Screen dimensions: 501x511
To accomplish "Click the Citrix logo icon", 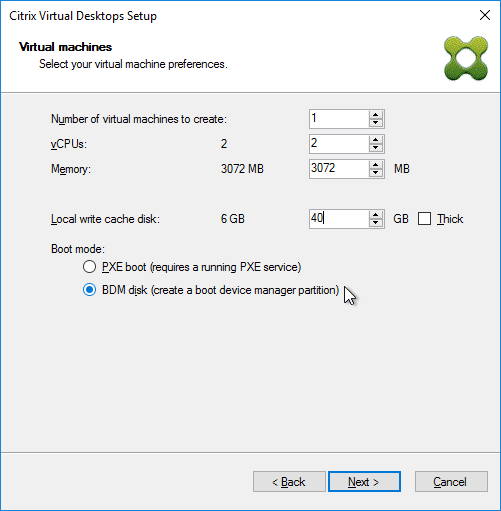I will [x=466, y=58].
